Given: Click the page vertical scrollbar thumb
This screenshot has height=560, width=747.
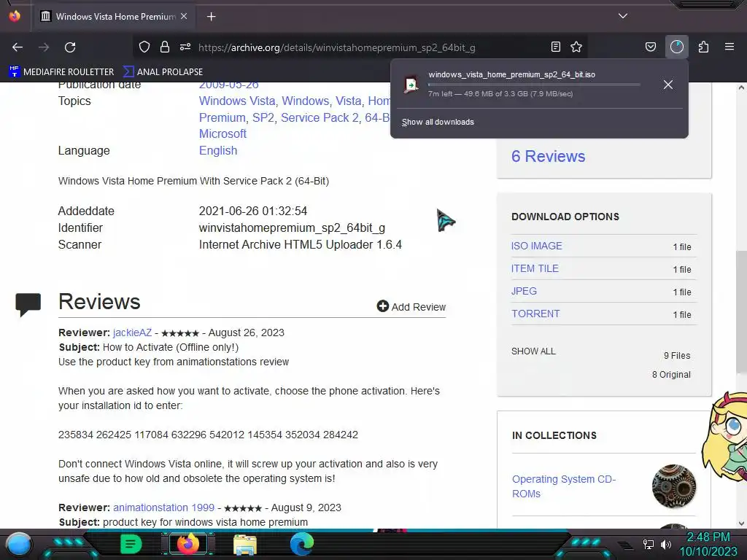Looking at the screenshot, I should [741, 312].
